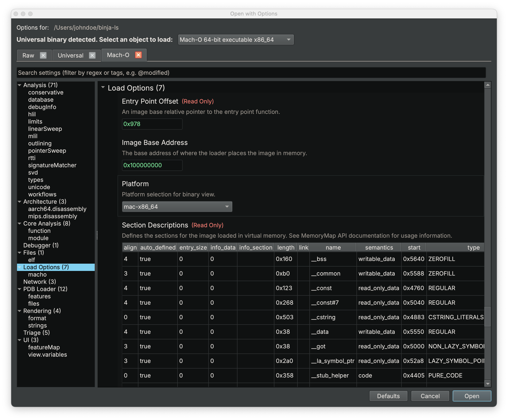Click the semantics column header
This screenshot has width=508, height=420.
tap(379, 247)
